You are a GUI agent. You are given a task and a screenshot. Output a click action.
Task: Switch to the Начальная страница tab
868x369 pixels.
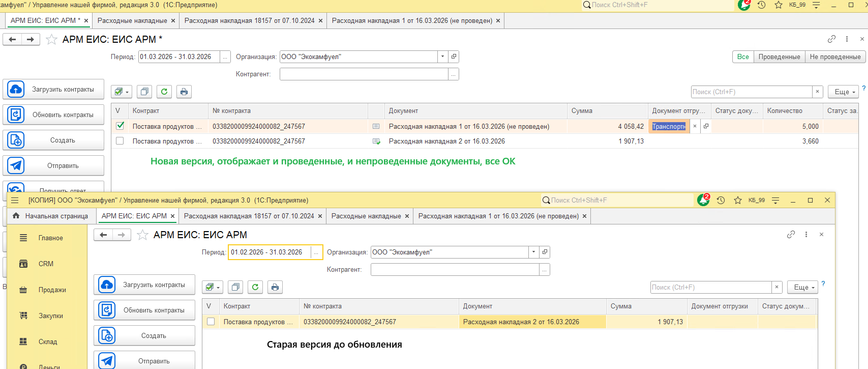pos(50,216)
